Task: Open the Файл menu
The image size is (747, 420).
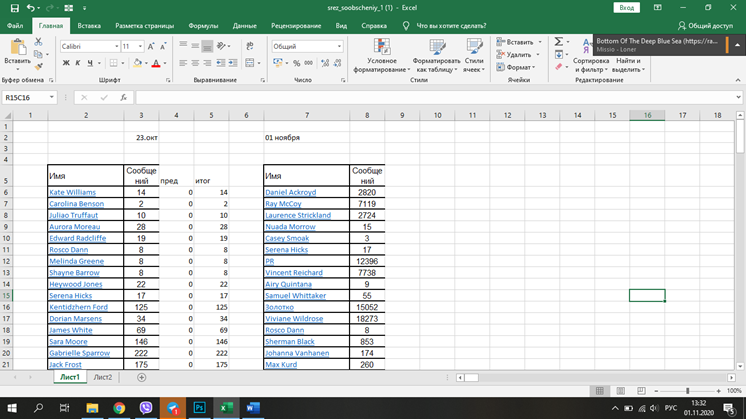Action: (x=15, y=26)
